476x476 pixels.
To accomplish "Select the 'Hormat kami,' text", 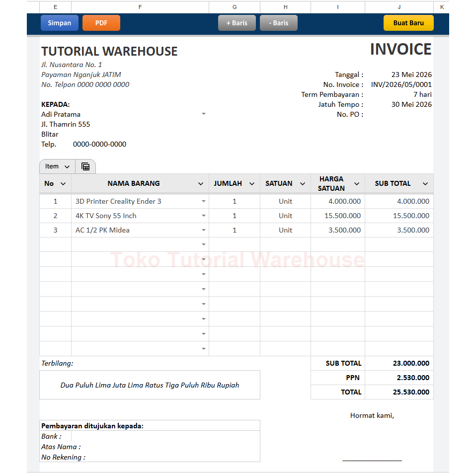I will click(372, 415).
